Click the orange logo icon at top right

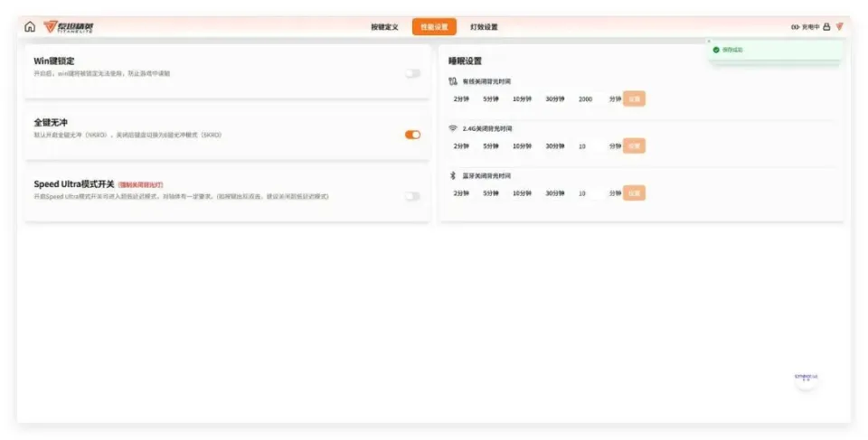point(839,26)
